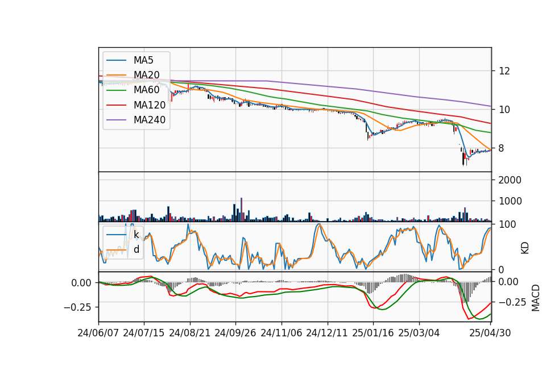546x392 pixels.
Task: Click the price axis value 10
Action: click(x=504, y=110)
